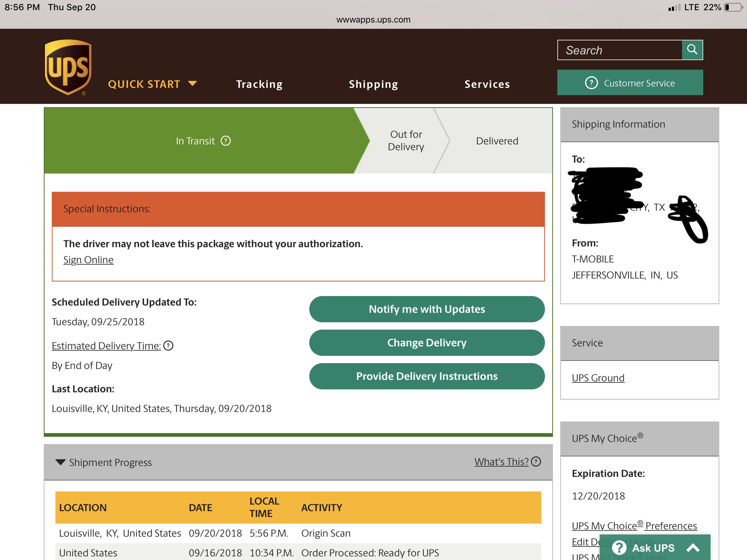This screenshot has height=560, width=747.
Task: Collapse the Shipment Progress section
Action: coord(60,462)
